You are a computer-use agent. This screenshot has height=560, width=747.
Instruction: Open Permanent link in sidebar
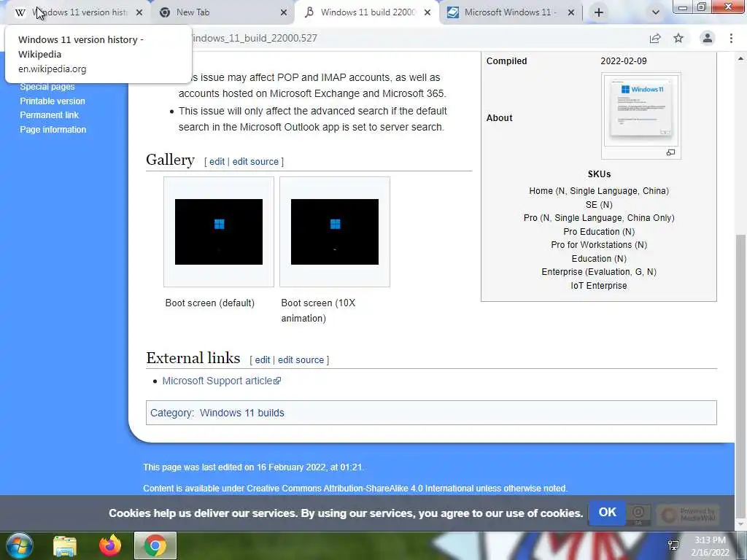tap(49, 115)
